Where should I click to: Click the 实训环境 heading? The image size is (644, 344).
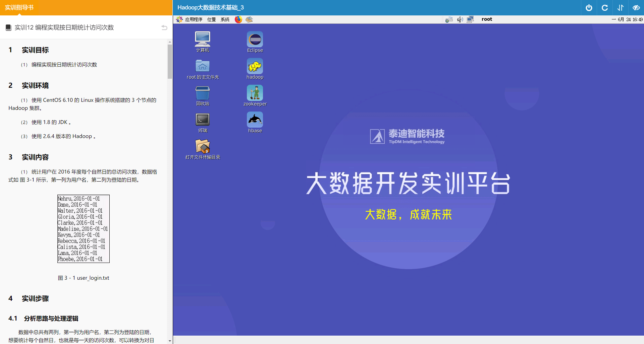pos(35,85)
